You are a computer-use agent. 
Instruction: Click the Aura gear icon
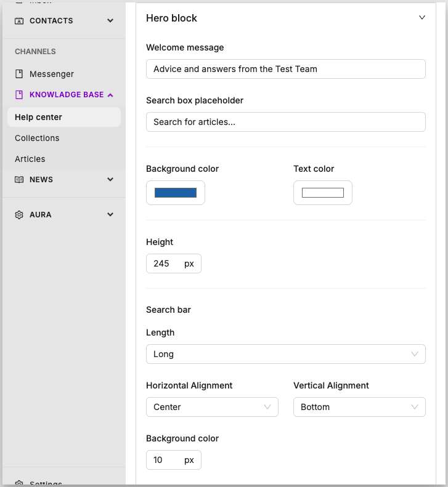[x=19, y=215]
